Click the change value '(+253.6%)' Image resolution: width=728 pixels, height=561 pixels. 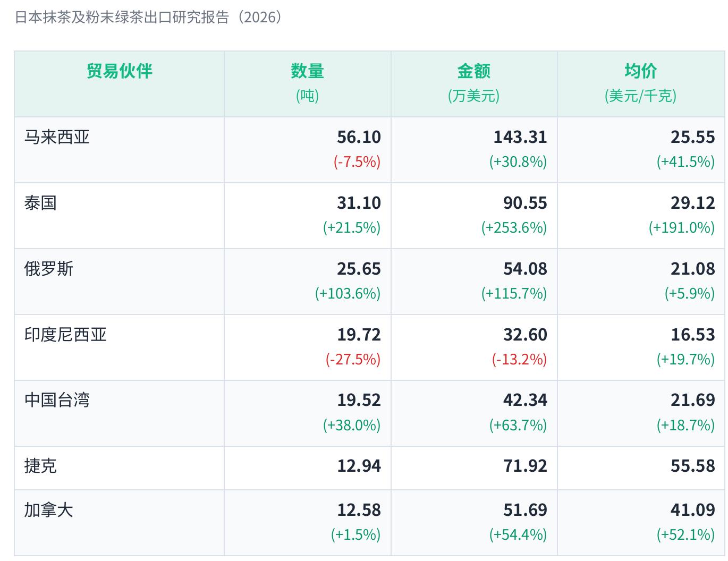[x=514, y=227]
